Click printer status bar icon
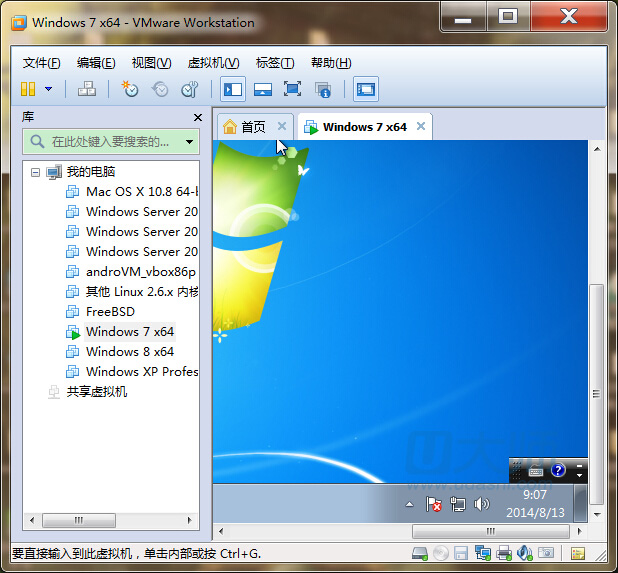 click(504, 553)
